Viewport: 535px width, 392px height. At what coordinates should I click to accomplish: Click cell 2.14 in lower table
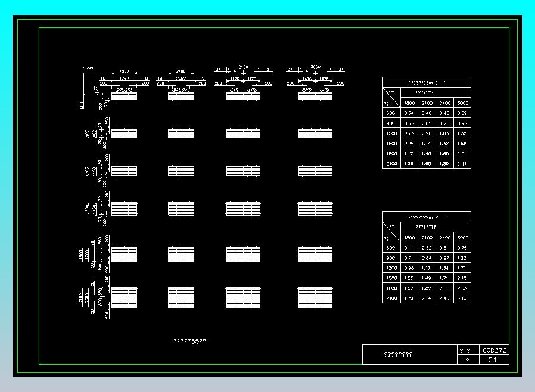point(427,298)
